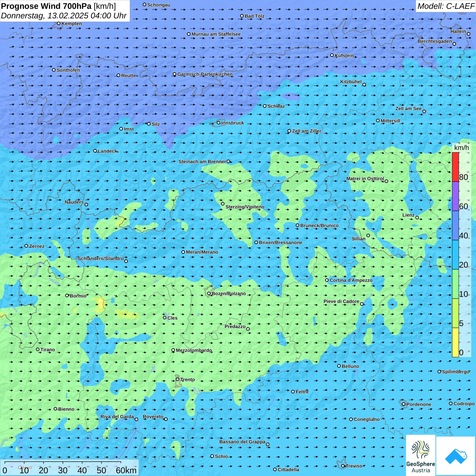Click the Treviso location marker
This screenshot has height=476, width=476.
coord(343,466)
